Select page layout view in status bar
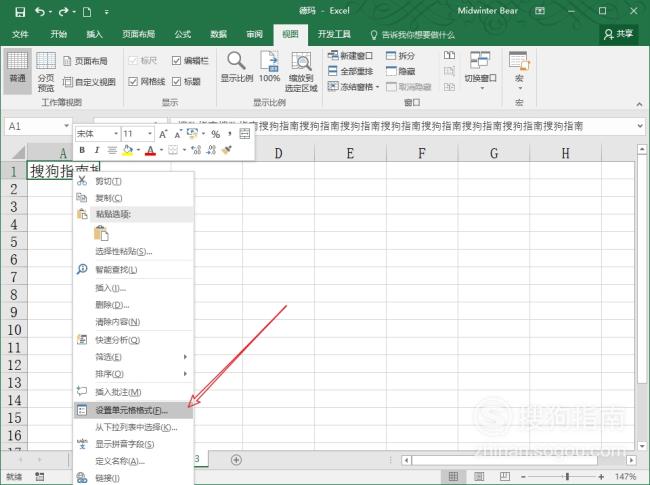The height and width of the screenshot is (485, 650). tap(479, 476)
